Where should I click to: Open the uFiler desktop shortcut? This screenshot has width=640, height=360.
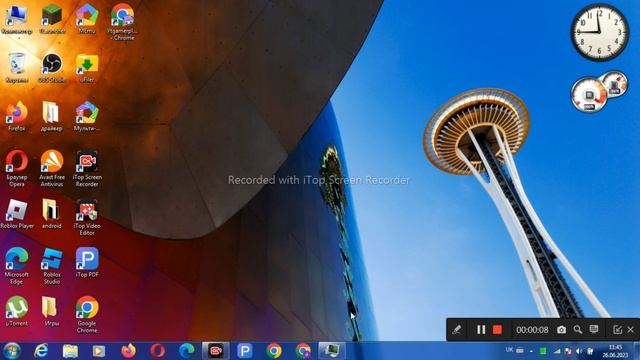click(x=87, y=68)
